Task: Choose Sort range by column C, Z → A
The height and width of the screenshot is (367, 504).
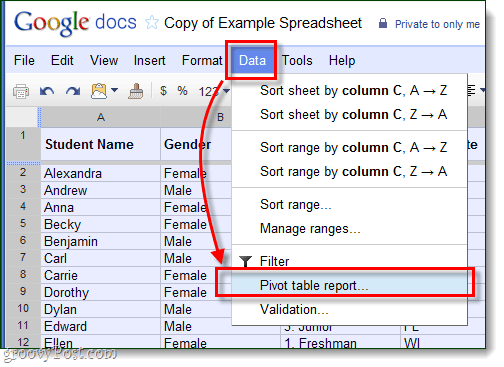Action: pos(350,171)
